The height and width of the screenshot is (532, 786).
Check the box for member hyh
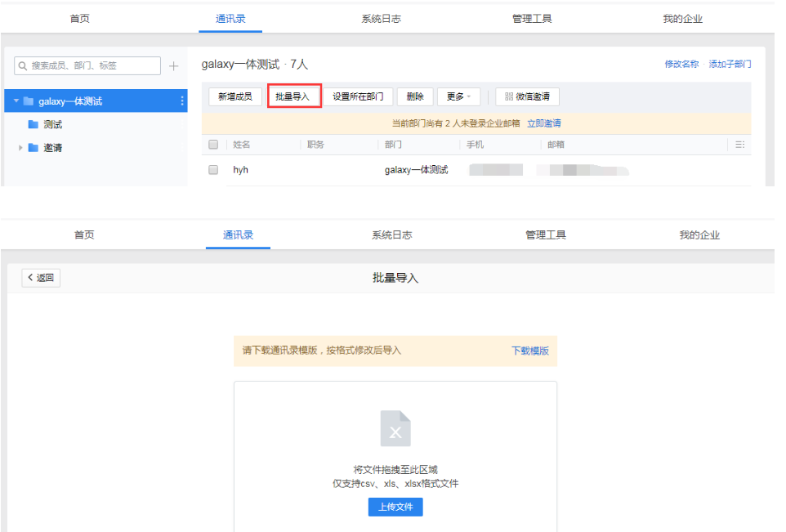pyautogui.click(x=213, y=170)
